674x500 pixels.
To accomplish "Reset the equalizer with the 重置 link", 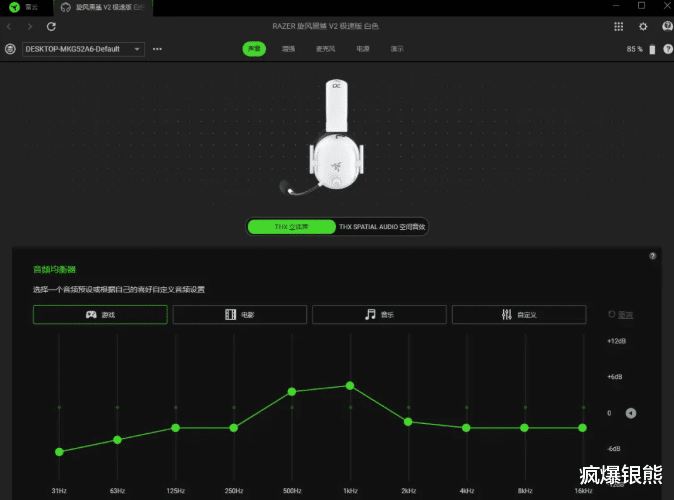I will coord(621,315).
